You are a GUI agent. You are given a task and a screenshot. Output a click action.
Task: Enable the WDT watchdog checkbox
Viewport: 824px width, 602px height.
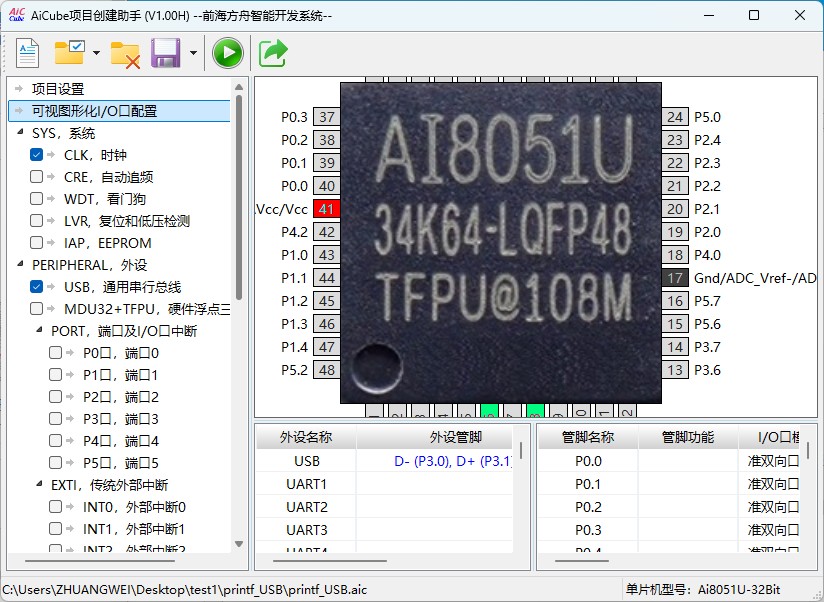[x=37, y=199]
